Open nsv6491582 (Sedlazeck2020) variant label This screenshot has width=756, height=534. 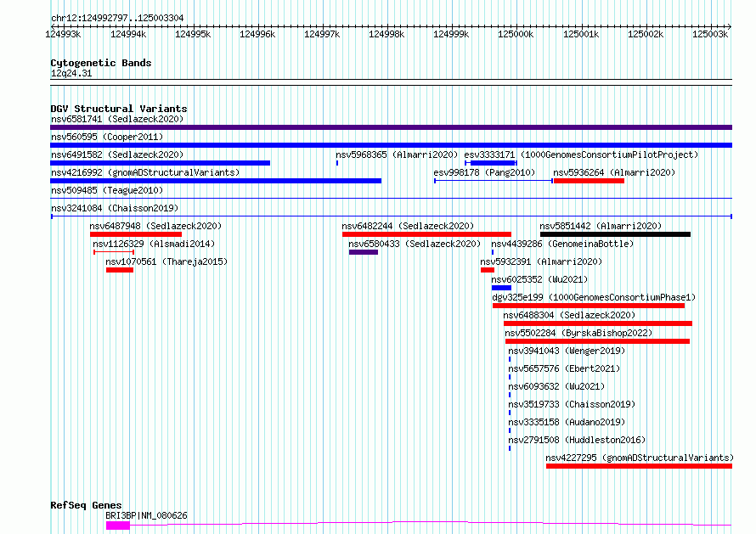117,155
